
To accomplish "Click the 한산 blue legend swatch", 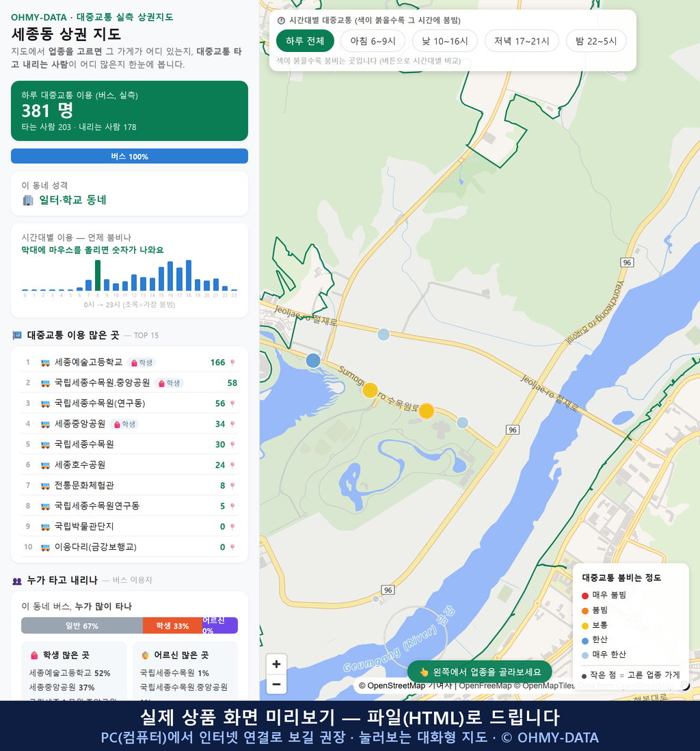I will pos(585,641).
